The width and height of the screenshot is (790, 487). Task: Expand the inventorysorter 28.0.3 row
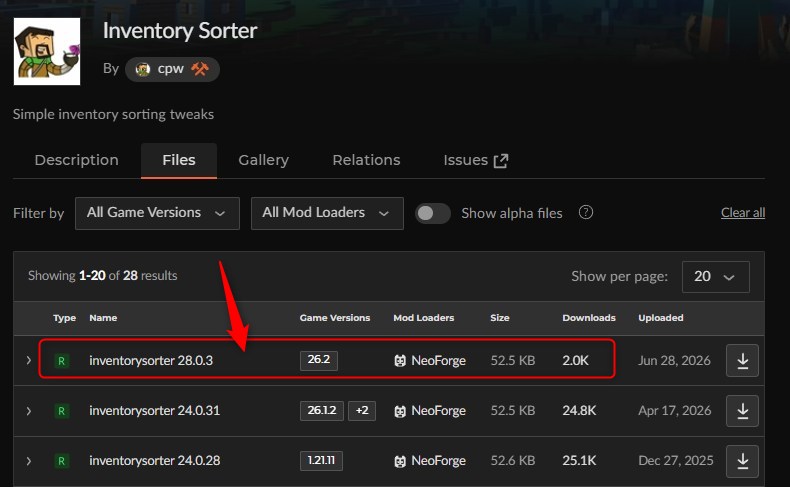tap(29, 360)
